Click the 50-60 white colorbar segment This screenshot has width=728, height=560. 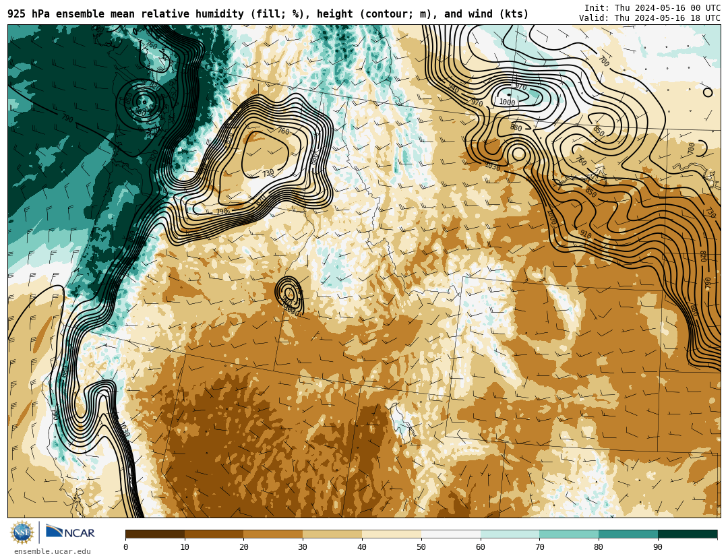point(451,534)
